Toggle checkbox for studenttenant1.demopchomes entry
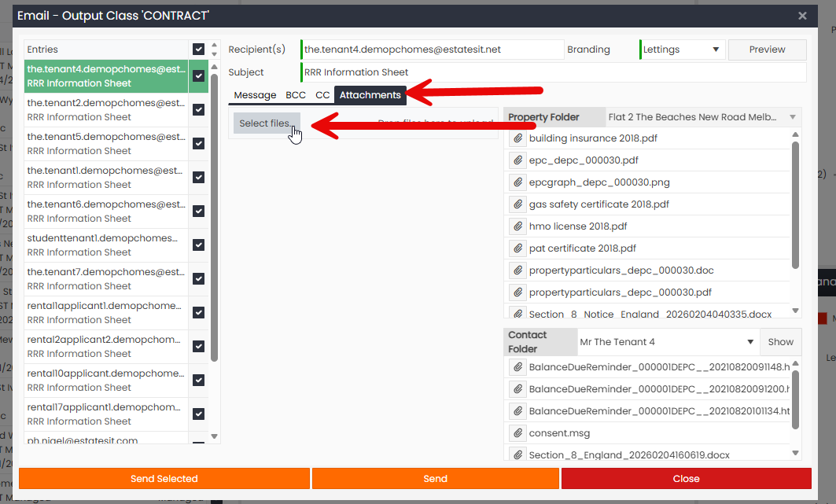This screenshot has height=504, width=836. (198, 245)
